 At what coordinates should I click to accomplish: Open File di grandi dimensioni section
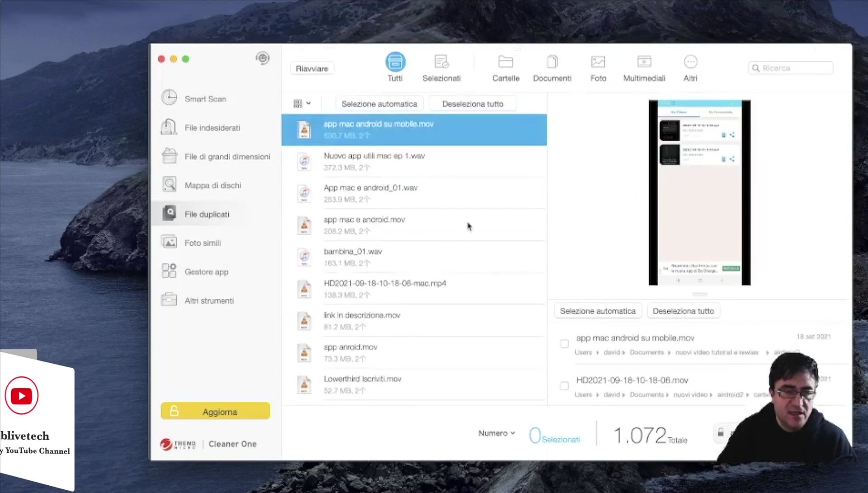[216, 156]
